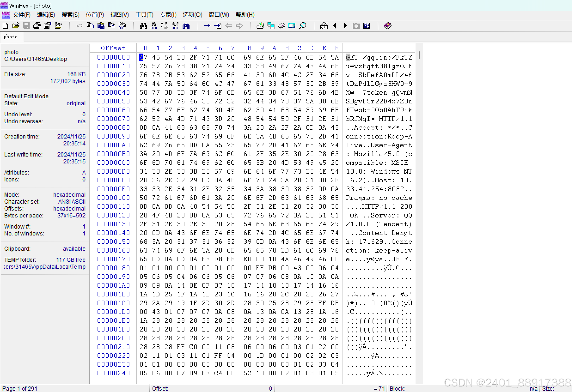This screenshot has width=572, height=392.
Task: Open the 选项(O) menu
Action: 192,15
